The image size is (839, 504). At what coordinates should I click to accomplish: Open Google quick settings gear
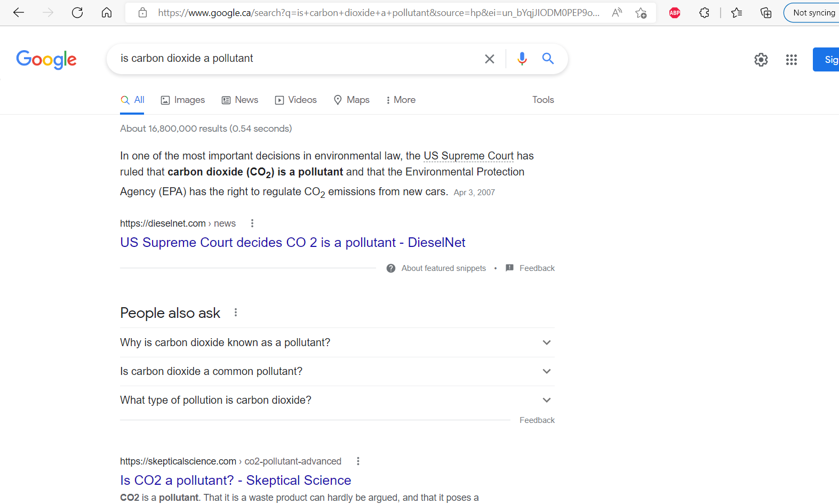coord(761,60)
